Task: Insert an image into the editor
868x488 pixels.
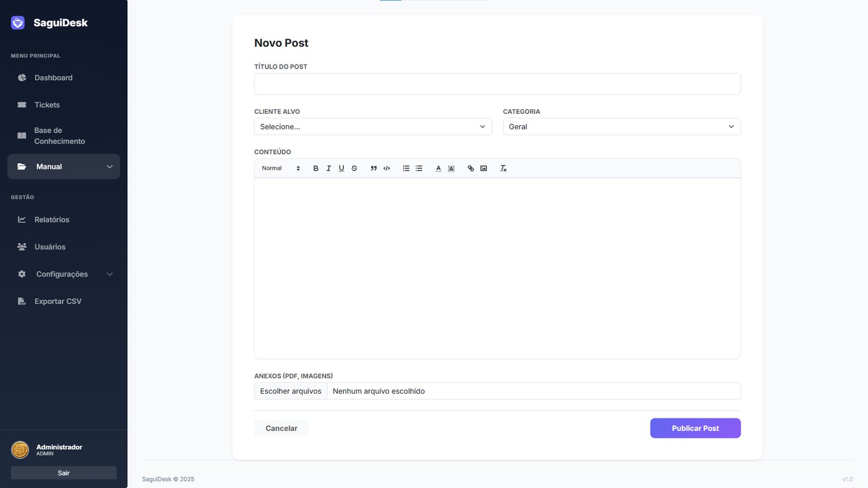Action: [483, 169]
